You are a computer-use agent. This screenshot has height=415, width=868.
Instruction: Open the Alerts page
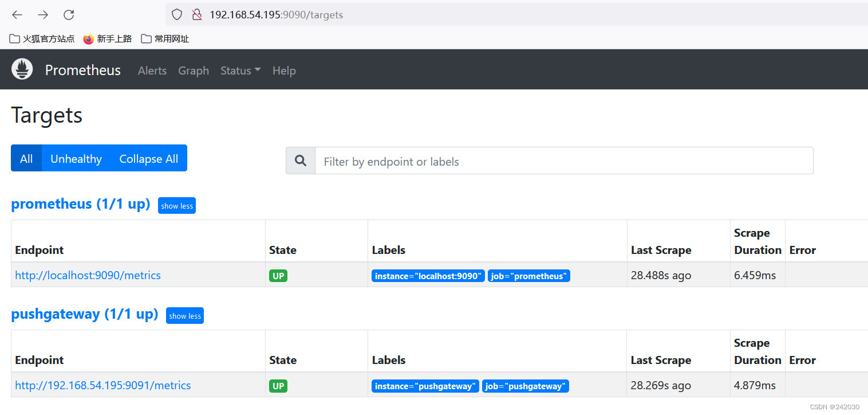(x=152, y=71)
